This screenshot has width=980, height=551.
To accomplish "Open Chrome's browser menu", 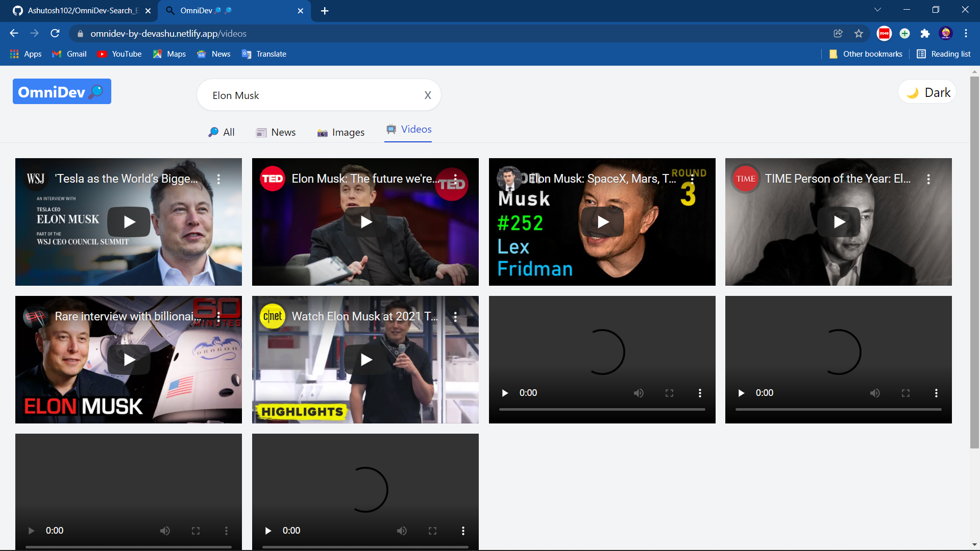I will point(966,33).
